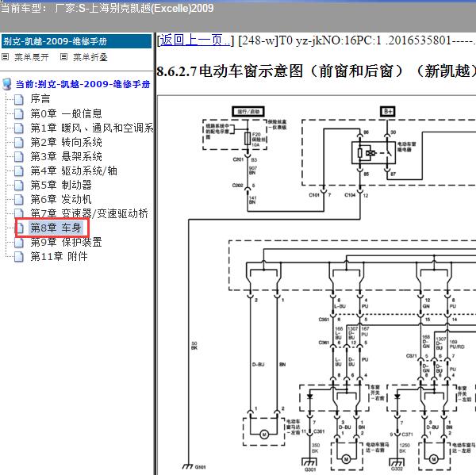Click the page icon beside 第9章 保护装置
This screenshot has width=476, height=475.
(x=19, y=242)
